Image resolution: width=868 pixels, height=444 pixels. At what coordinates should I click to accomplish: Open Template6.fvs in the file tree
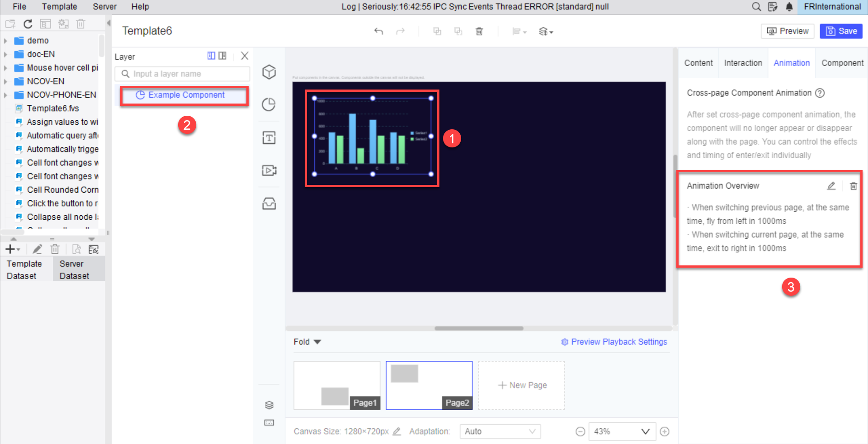53,109
